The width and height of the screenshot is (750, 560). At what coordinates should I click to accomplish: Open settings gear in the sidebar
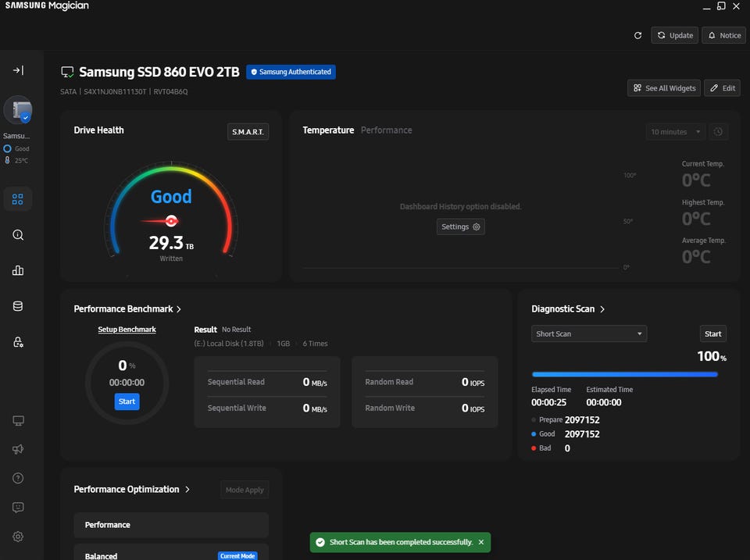[18, 537]
